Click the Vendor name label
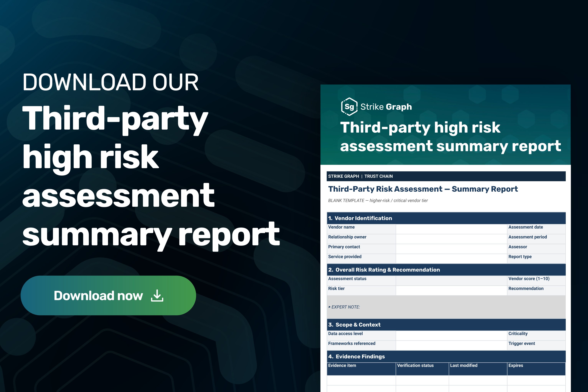This screenshot has height=392, width=588. point(341,227)
